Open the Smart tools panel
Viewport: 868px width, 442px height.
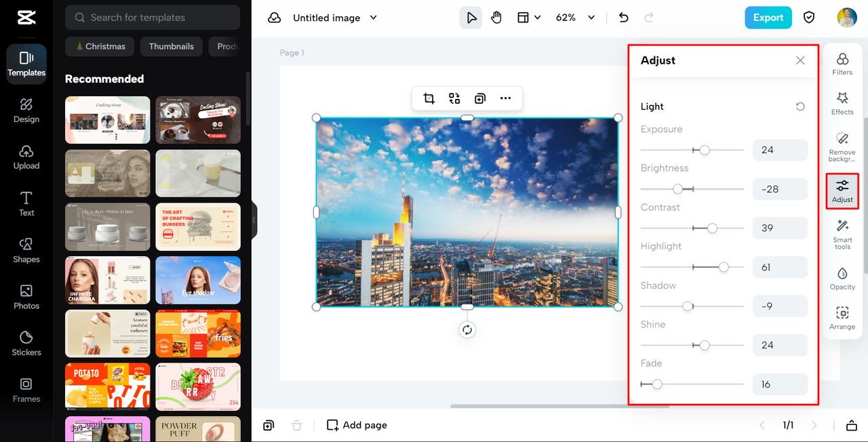click(x=842, y=234)
